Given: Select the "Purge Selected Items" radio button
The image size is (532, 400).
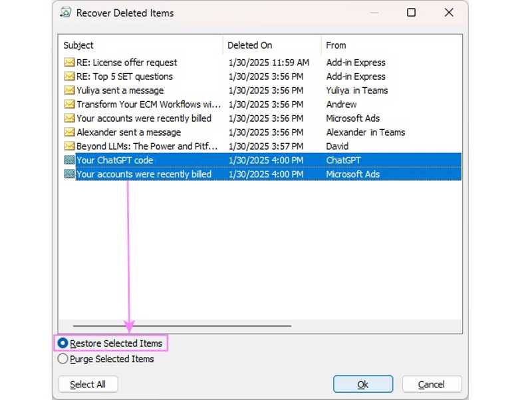Looking at the screenshot, I should (63, 358).
